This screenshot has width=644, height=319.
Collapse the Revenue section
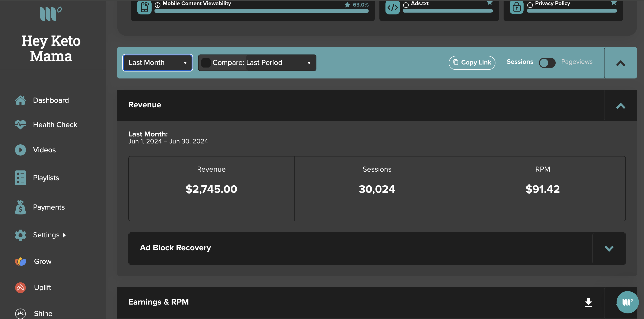(x=621, y=105)
